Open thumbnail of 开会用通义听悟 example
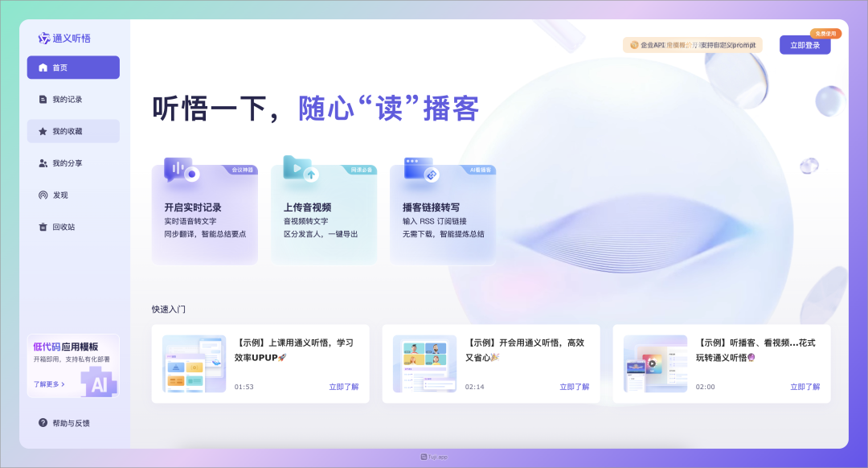Screen dimensions: 868x468 424,364
